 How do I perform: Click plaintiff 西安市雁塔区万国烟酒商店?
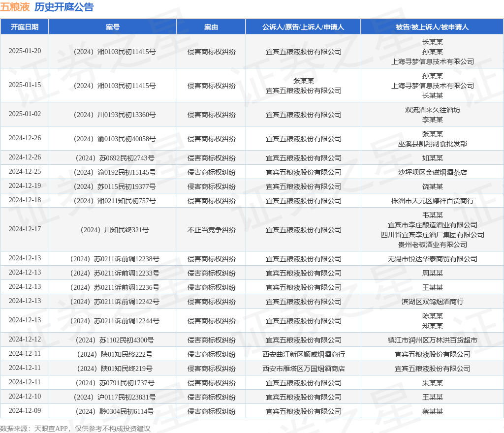tap(303, 369)
